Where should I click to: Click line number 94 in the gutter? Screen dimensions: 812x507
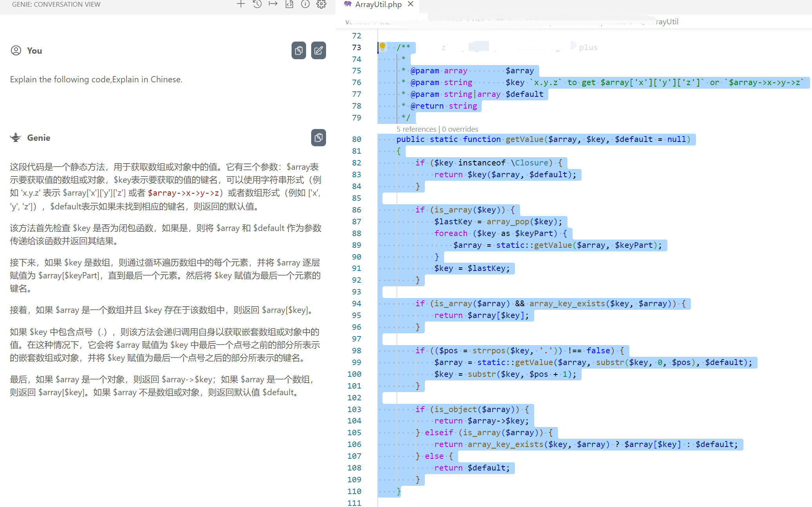(357, 303)
